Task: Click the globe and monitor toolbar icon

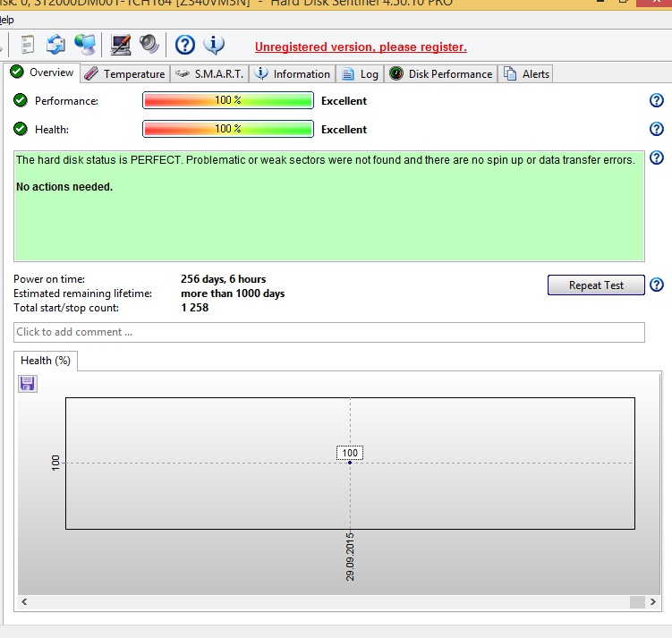Action: click(85, 45)
